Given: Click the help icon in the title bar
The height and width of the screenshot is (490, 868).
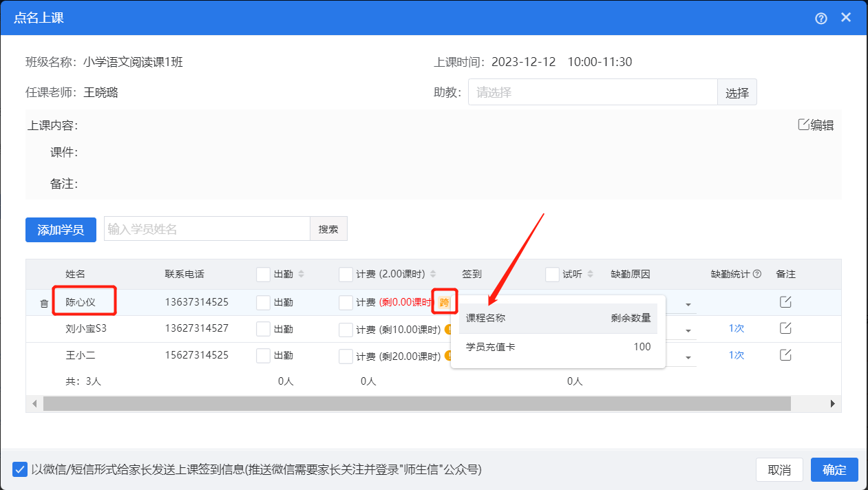Looking at the screenshot, I should (x=821, y=18).
